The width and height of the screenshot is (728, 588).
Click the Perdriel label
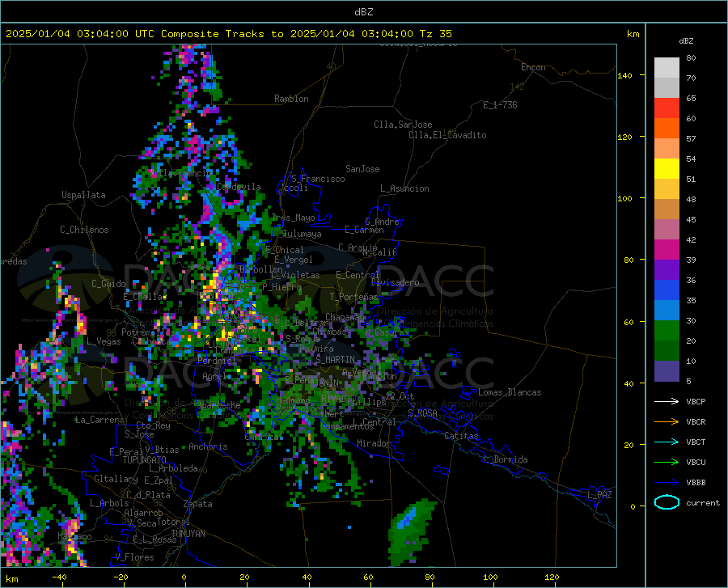point(218,360)
